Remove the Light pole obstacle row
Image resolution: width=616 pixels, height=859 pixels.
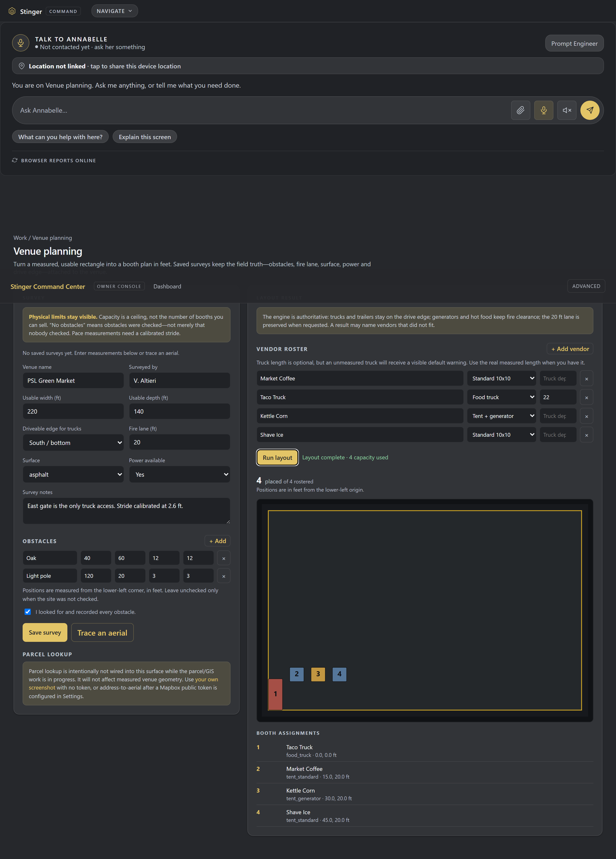[x=224, y=576]
